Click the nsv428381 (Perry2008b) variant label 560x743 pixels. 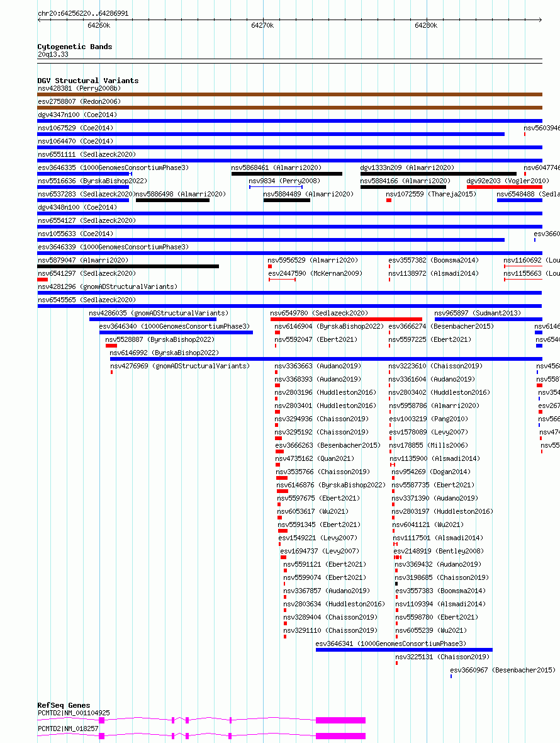[79, 88]
